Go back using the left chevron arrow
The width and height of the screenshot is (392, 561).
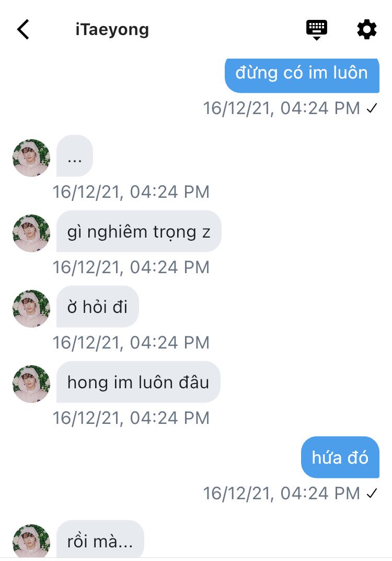[x=23, y=29]
